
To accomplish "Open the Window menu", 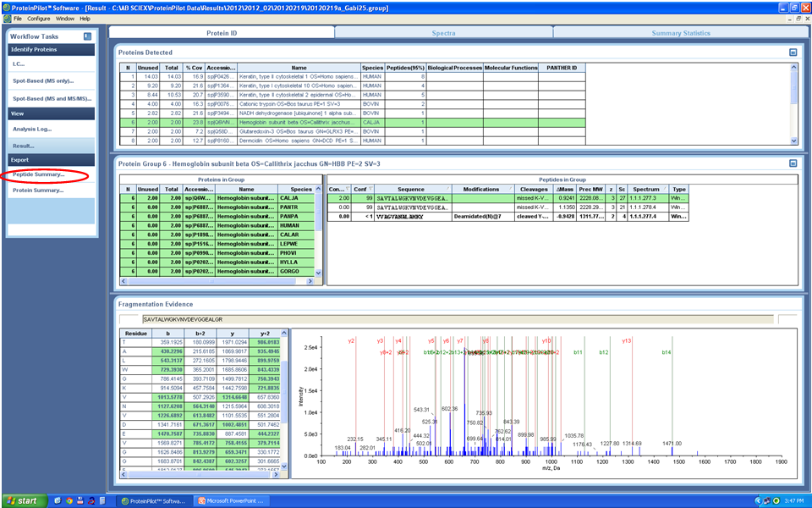I will [x=65, y=19].
